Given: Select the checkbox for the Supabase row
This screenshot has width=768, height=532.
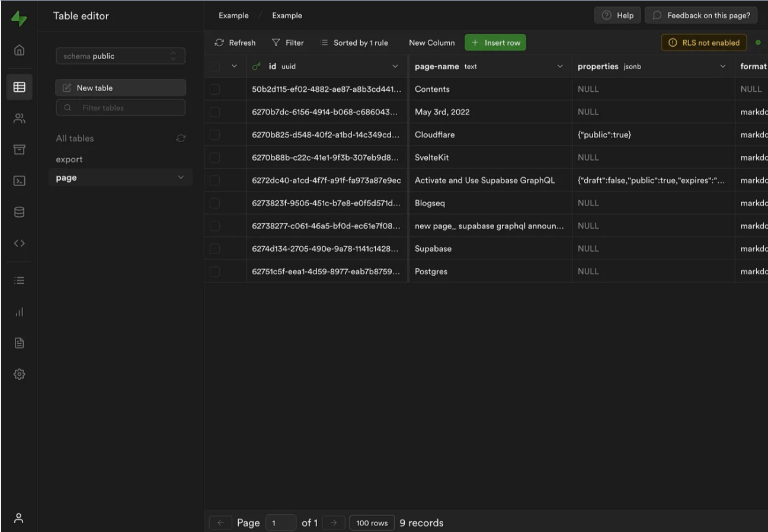Looking at the screenshot, I should [215, 249].
